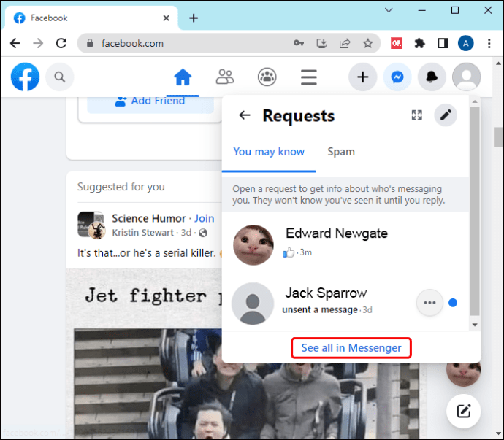Open the account profile avatar
Screen dimensions: 504x440
click(467, 77)
